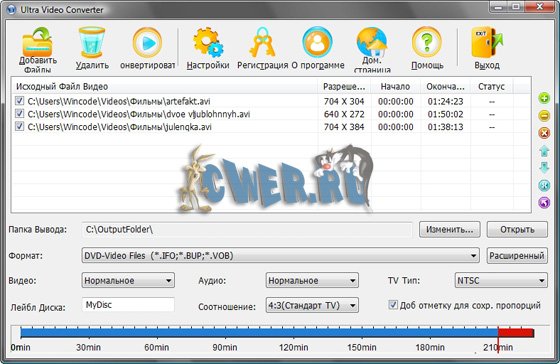
Task: Click the 01:24:23 end time cell
Action: [445, 101]
